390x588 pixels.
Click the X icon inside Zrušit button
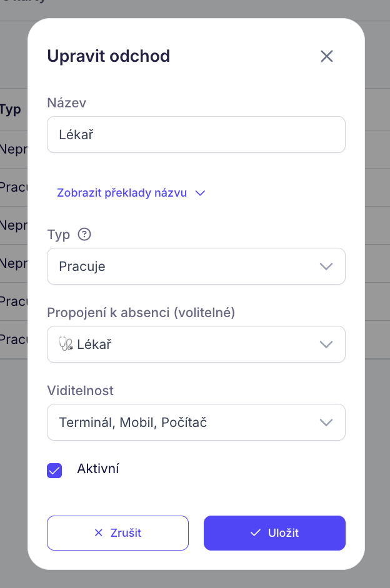pos(98,533)
